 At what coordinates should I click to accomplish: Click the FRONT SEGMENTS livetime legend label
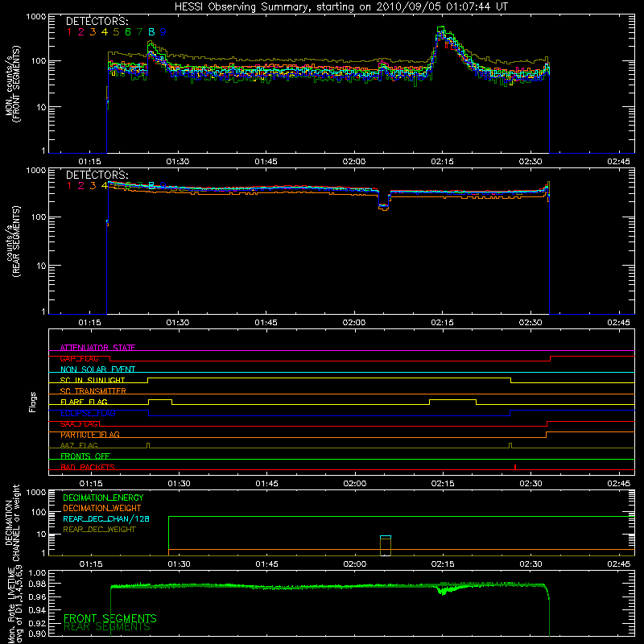point(110,618)
